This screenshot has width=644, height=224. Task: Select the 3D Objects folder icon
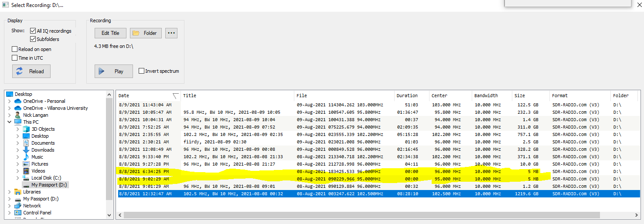point(26,129)
